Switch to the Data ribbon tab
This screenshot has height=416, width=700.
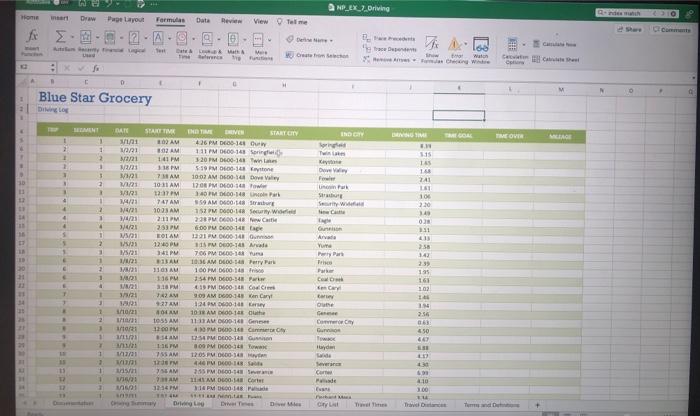pos(203,20)
